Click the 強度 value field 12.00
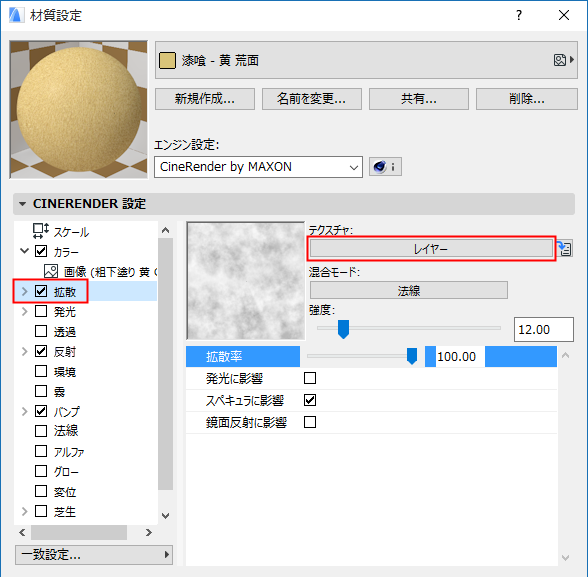This screenshot has width=588, height=577. 543,330
